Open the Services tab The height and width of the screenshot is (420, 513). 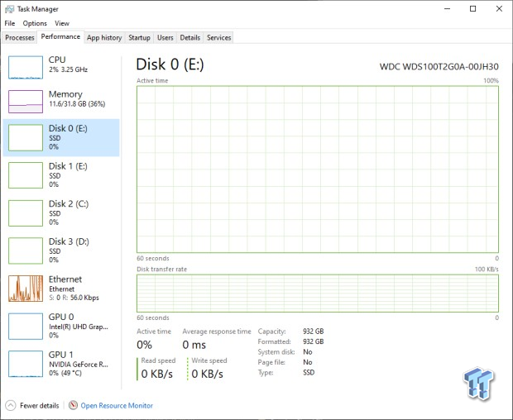(219, 37)
